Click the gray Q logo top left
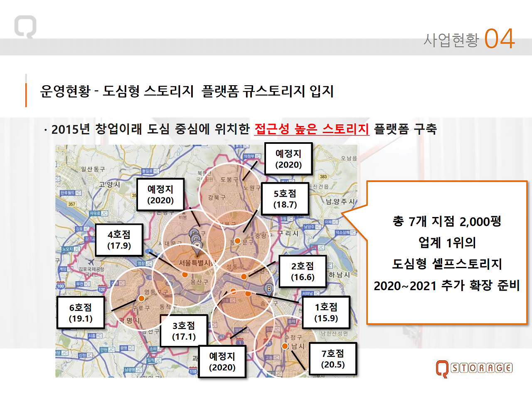Viewport: 532px width, 397px height. 25,26
